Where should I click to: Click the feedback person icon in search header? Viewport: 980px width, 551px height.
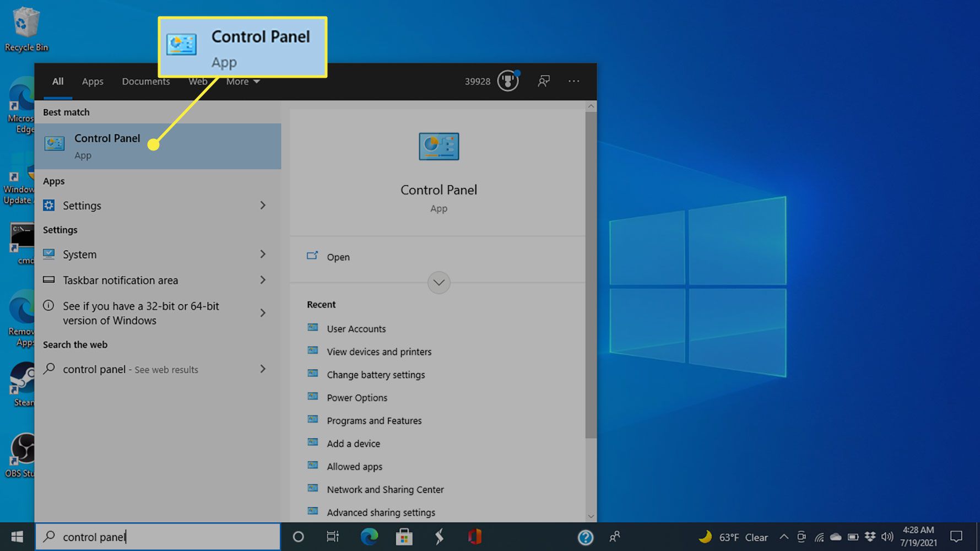pyautogui.click(x=544, y=81)
